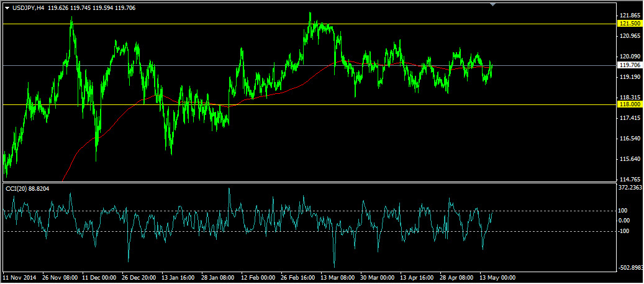The height and width of the screenshot is (284, 644).
Task: Click the 28 Apr 08:00 time label
Action: [457, 277]
